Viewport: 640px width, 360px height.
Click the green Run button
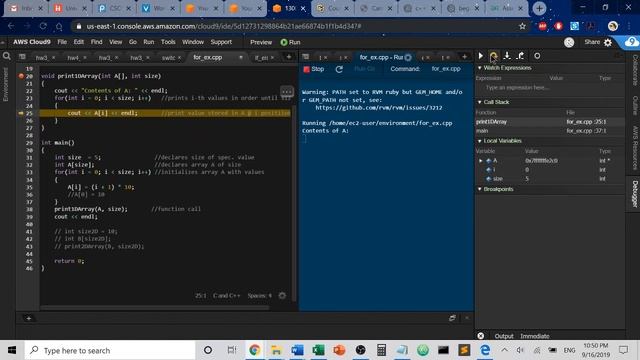click(x=290, y=42)
